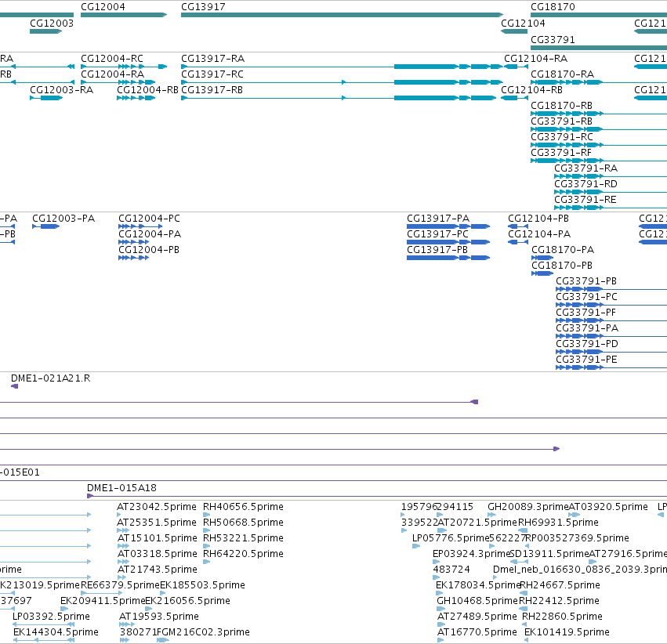667x644 pixels.
Task: Click transcript label CG12004-RC
Action: (112, 59)
